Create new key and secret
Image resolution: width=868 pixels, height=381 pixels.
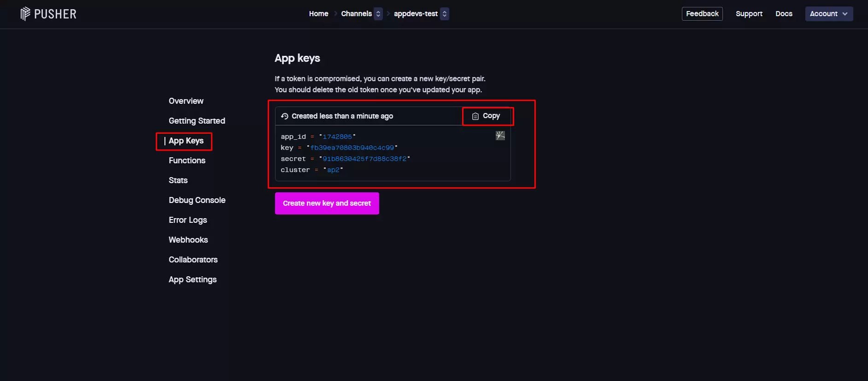click(x=327, y=203)
